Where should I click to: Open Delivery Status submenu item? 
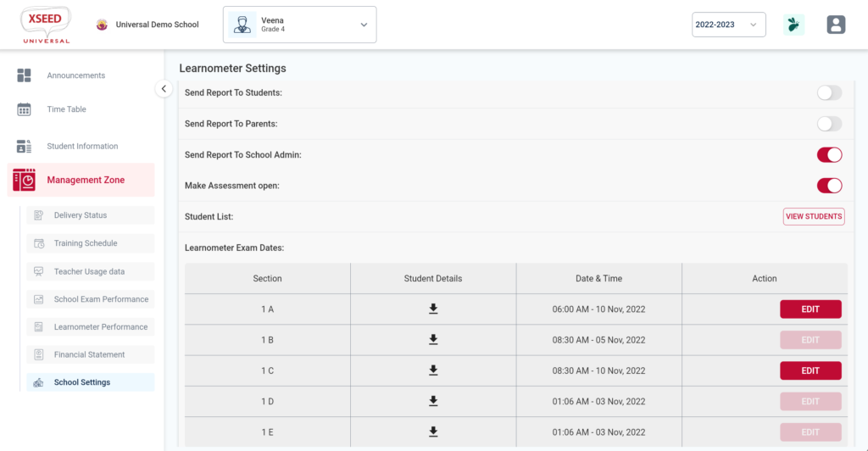[90, 215]
